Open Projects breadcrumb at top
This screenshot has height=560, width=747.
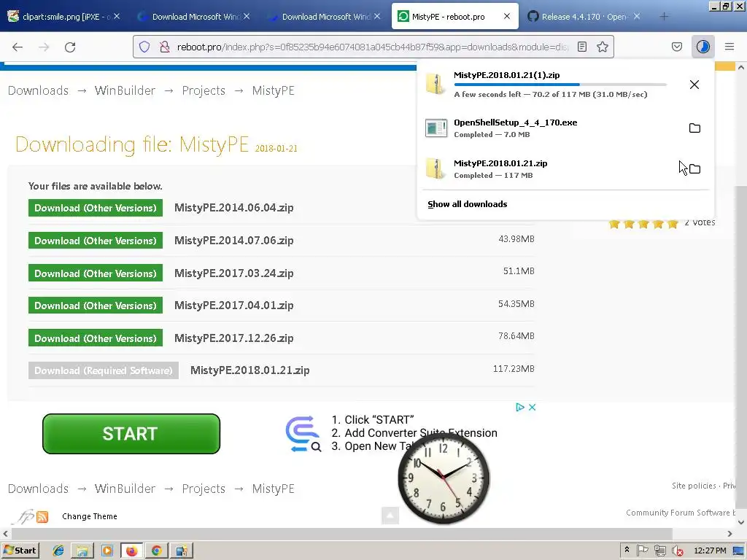pyautogui.click(x=204, y=90)
